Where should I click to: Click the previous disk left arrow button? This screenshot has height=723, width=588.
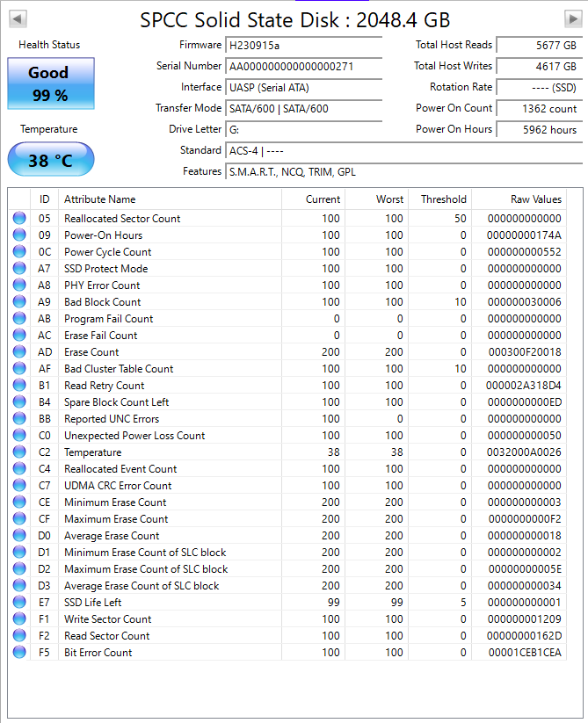tap(17, 18)
